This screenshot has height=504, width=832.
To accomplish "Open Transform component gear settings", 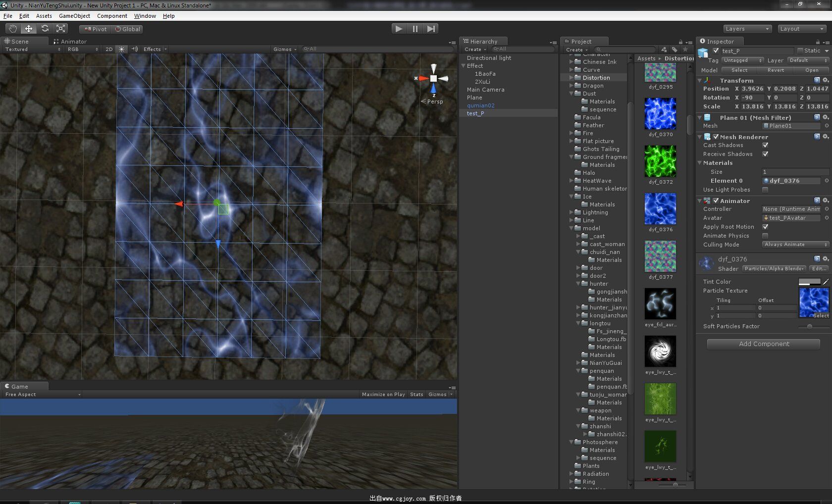I will (x=825, y=80).
